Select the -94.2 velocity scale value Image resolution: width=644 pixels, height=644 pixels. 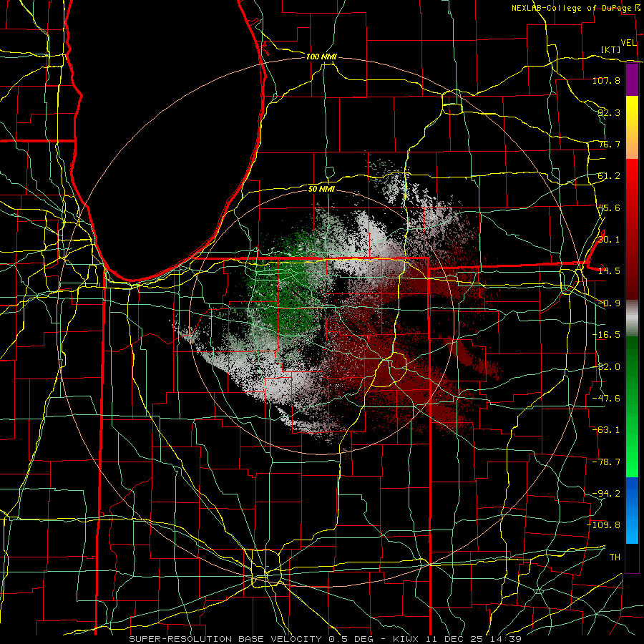[606, 494]
